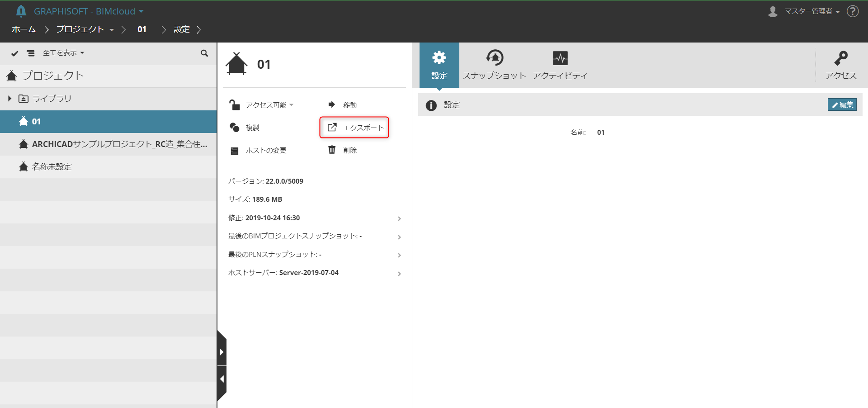The image size is (868, 408).
Task: Click the 編集 edit button
Action: coord(842,104)
